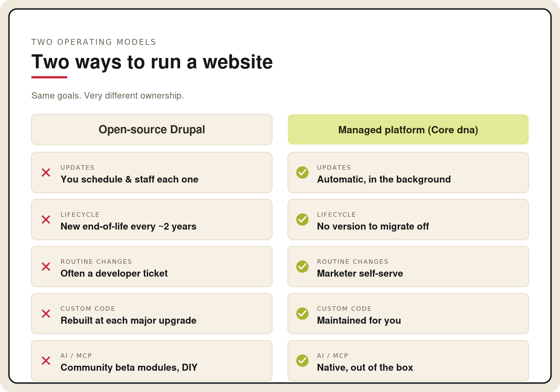Click the AI / MCP label in the Core dna column
This screenshot has width=560, height=392.
click(x=333, y=356)
